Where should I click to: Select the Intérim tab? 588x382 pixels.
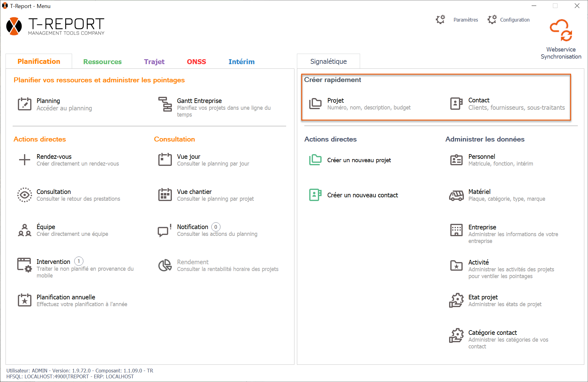point(241,62)
